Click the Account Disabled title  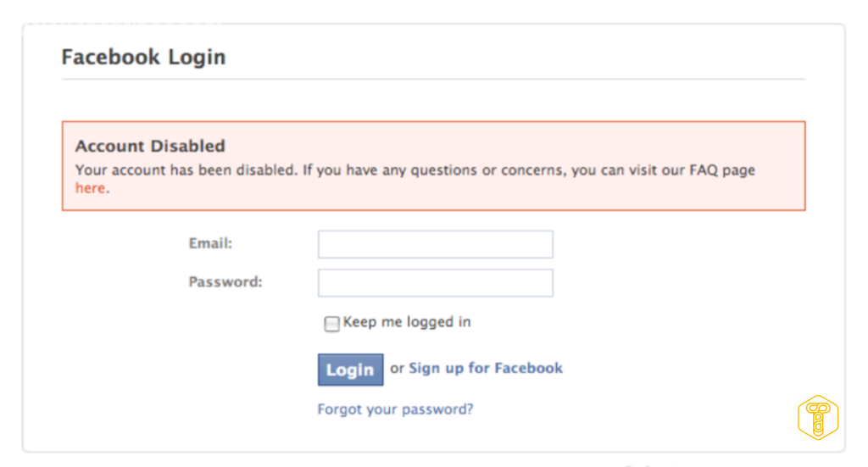click(150, 147)
